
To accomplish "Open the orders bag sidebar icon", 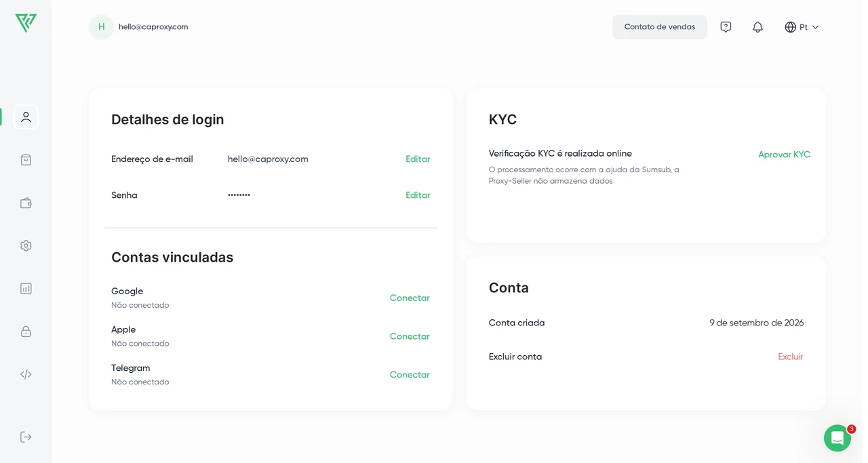I will [x=26, y=160].
